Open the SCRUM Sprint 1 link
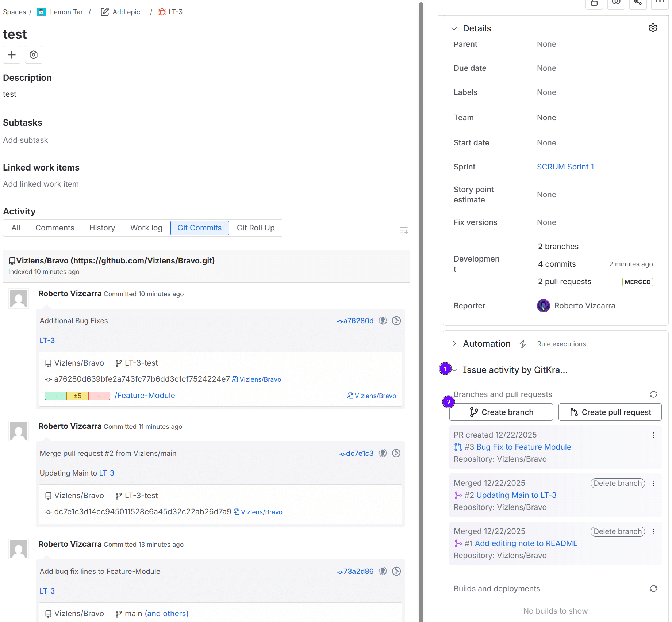The height and width of the screenshot is (622, 672). click(x=565, y=167)
